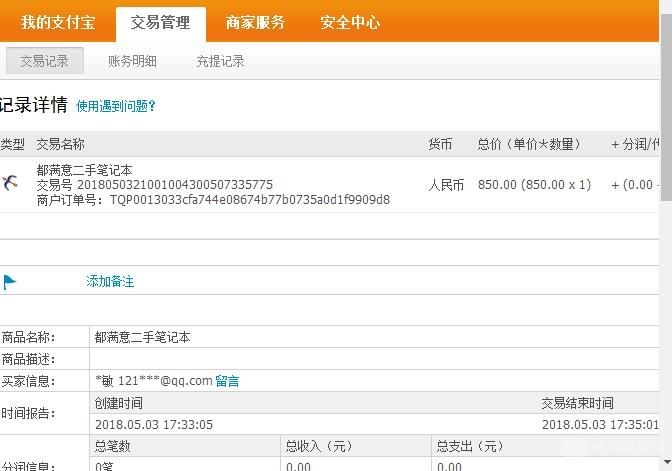This screenshot has width=672, height=471.
Task: Click the 交易结束时间 header
Action: tap(577, 403)
